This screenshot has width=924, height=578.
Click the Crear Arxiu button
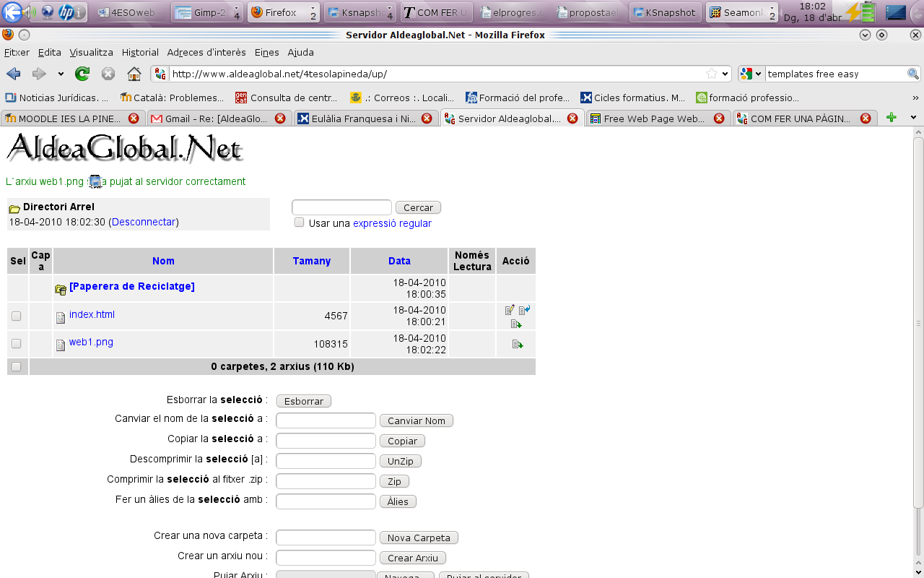[x=413, y=558]
